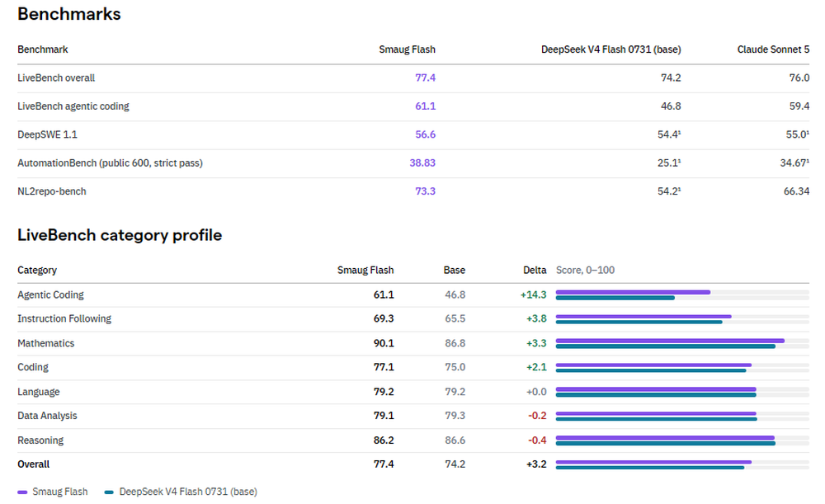Click the purple Smaug Flash legend swatch
The width and height of the screenshot is (825, 504).
[22, 492]
